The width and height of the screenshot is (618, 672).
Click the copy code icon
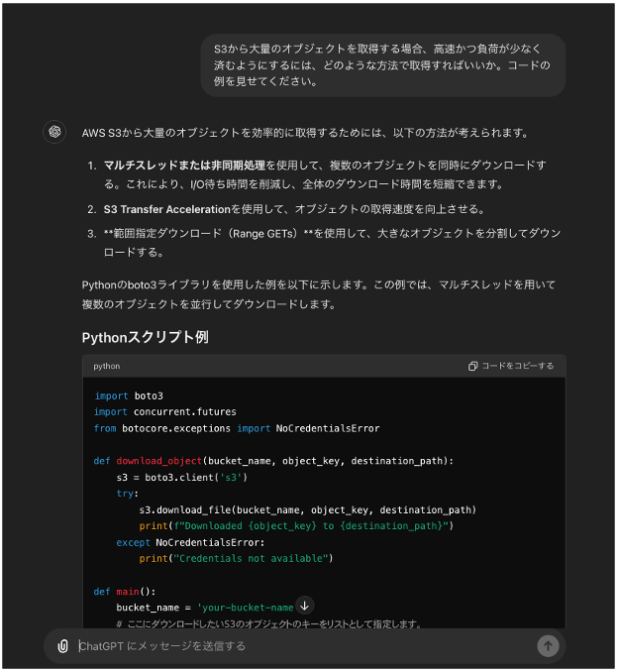coord(472,366)
